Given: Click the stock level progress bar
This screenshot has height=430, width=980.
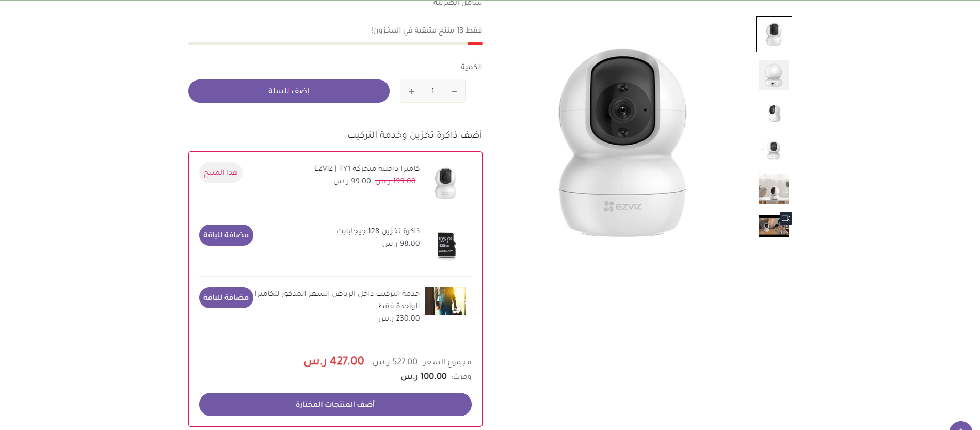Looking at the screenshot, I should (x=335, y=44).
